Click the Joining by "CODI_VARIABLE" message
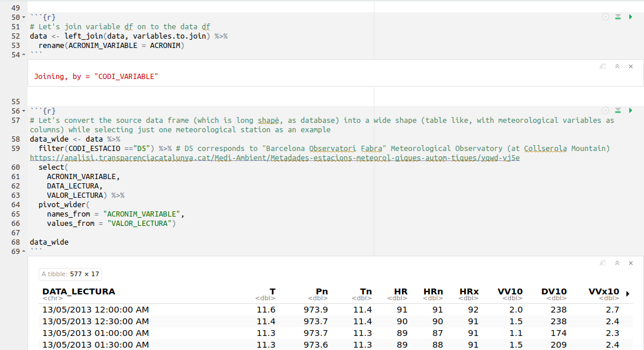The image size is (644, 350). (x=96, y=76)
